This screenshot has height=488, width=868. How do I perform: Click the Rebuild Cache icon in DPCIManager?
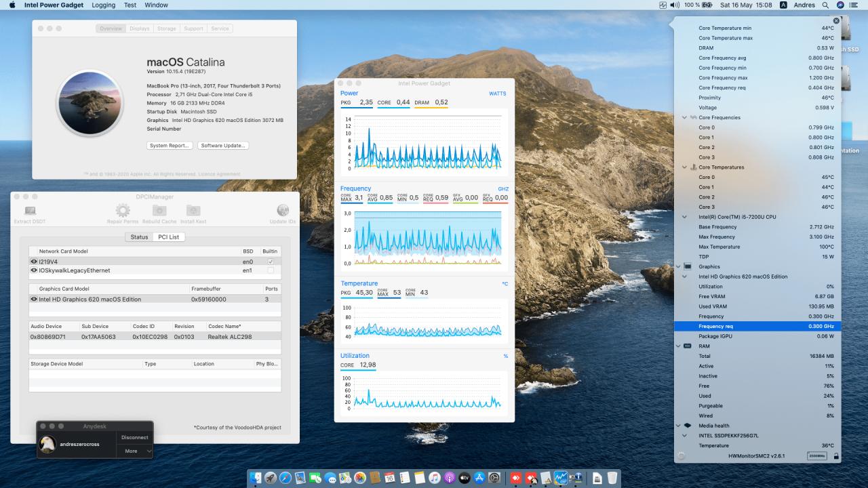click(x=159, y=211)
